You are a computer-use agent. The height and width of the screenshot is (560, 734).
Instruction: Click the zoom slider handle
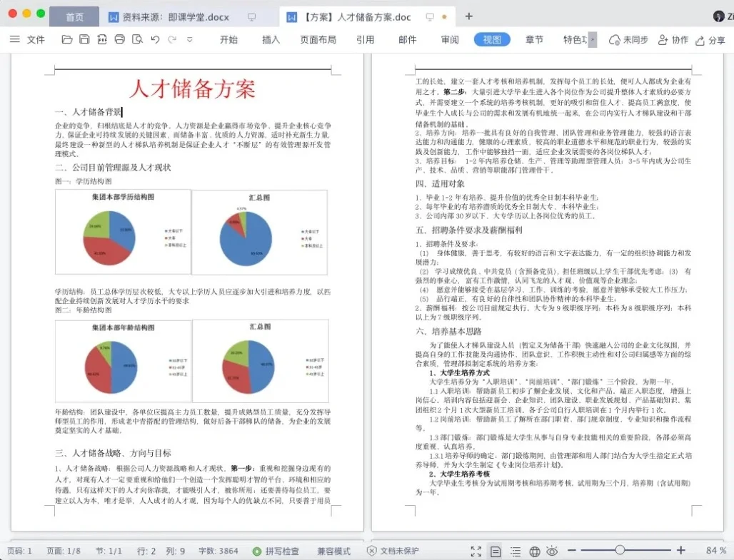coord(620,550)
